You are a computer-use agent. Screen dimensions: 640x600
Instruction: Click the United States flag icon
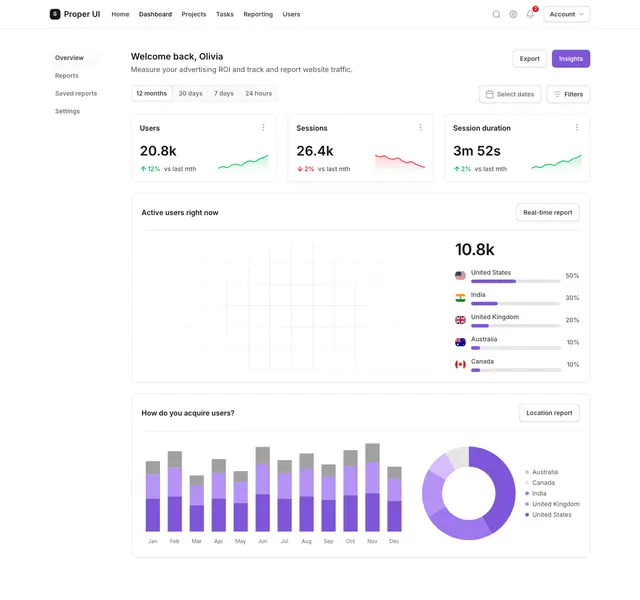coord(460,276)
